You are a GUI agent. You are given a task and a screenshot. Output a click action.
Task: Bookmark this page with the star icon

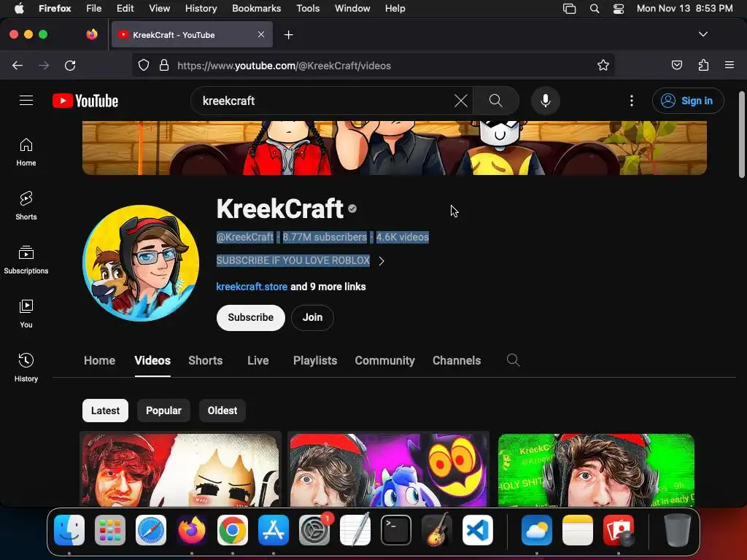click(x=603, y=66)
